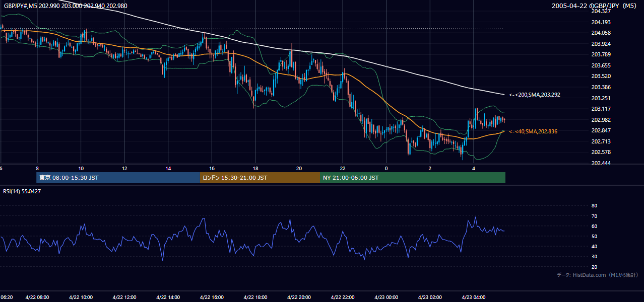
Task: Click price axis value 204.058
Action: pyautogui.click(x=601, y=33)
